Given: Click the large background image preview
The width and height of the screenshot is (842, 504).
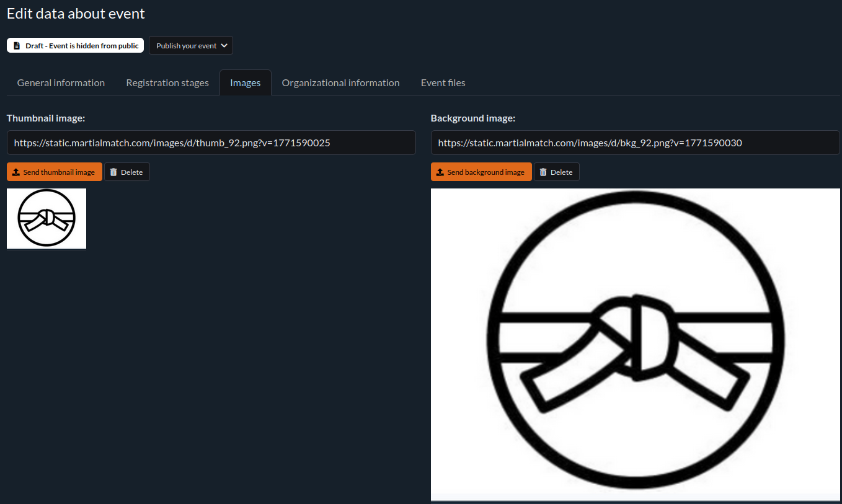Looking at the screenshot, I should point(635,344).
